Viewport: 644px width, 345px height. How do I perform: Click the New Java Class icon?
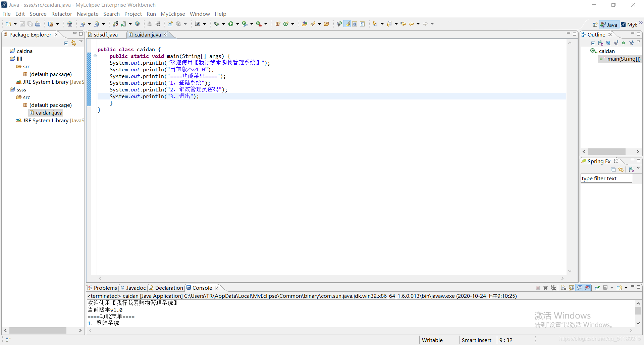pyautogui.click(x=286, y=24)
